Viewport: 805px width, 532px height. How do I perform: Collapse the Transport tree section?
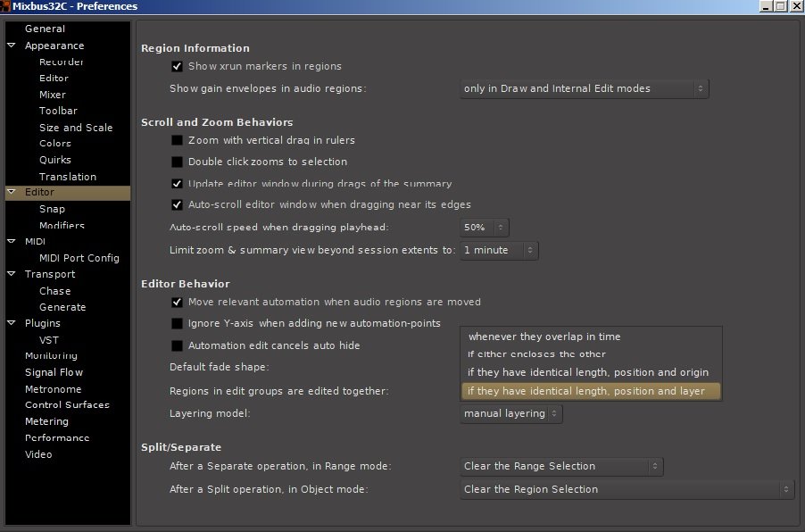pos(12,274)
